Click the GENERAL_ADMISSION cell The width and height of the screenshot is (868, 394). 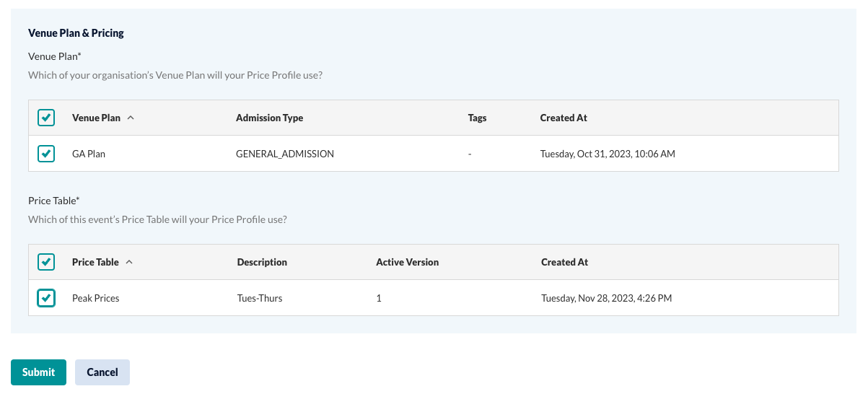(285, 154)
